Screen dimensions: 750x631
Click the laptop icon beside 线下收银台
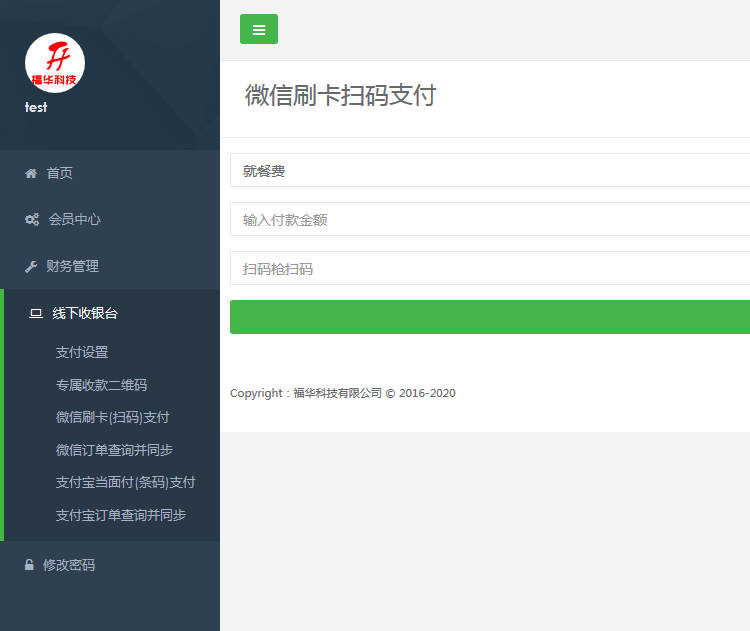pyautogui.click(x=36, y=313)
